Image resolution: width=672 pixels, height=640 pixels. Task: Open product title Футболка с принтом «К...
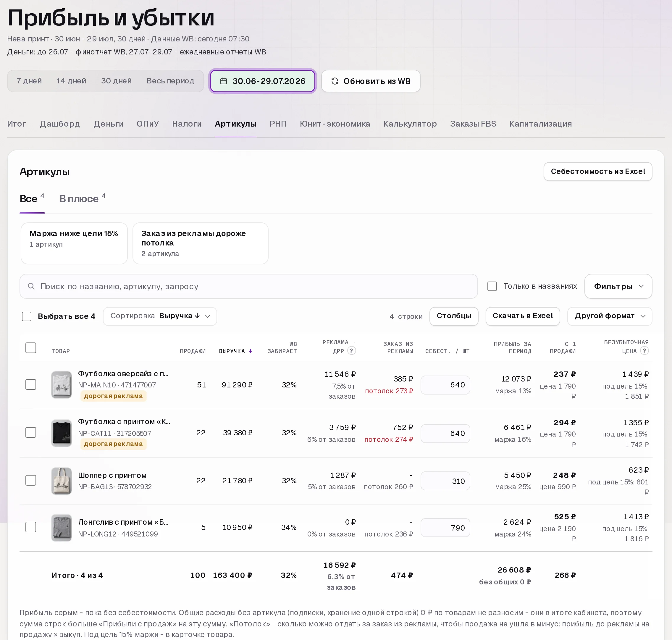coord(124,422)
